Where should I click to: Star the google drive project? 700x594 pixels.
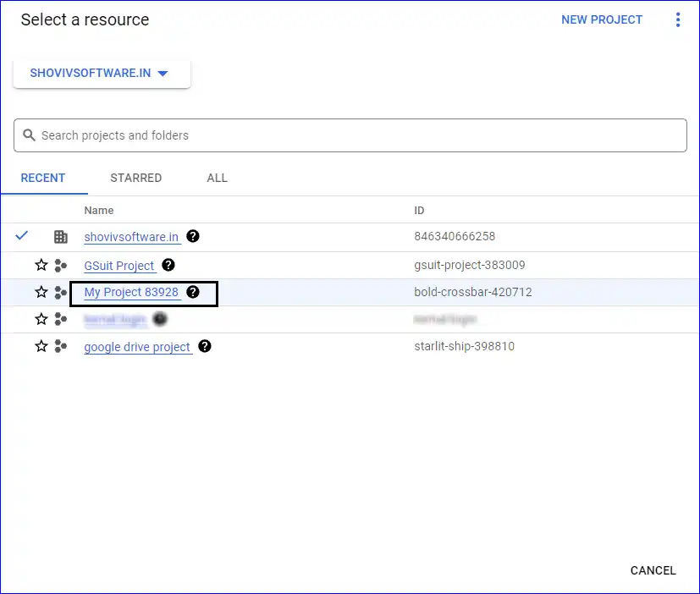[x=41, y=346]
